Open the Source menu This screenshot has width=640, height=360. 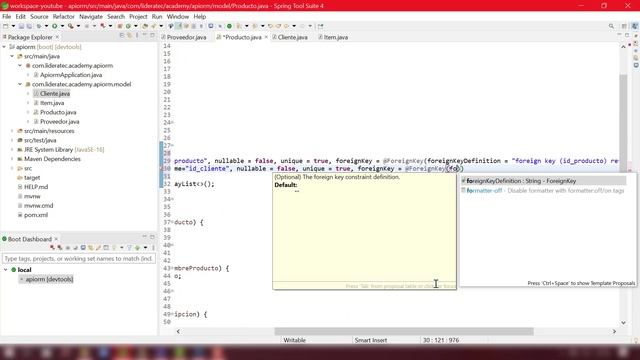39,17
